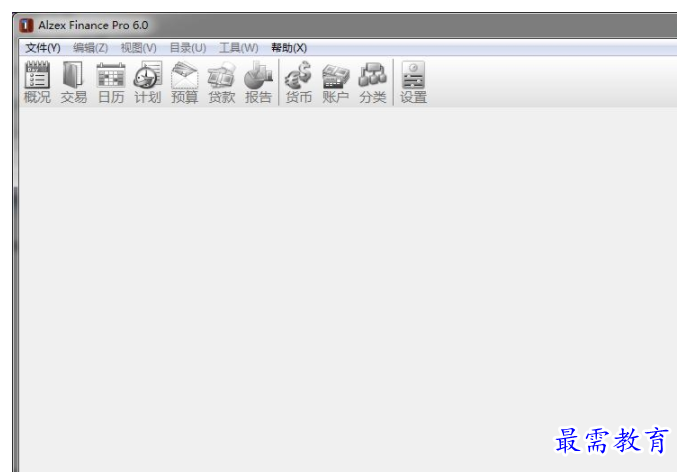Open the 工具(W) menu
The width and height of the screenshot is (677, 472).
tap(238, 48)
